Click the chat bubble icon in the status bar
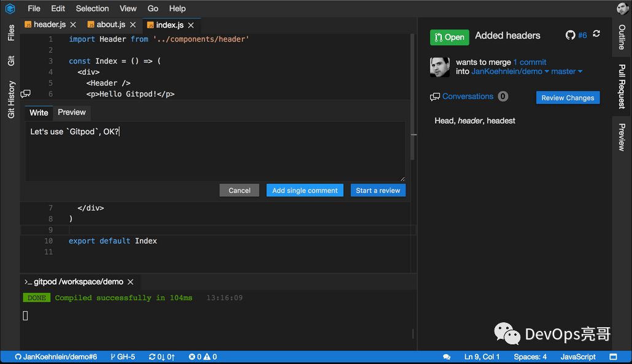The height and width of the screenshot is (364, 632). click(447, 357)
